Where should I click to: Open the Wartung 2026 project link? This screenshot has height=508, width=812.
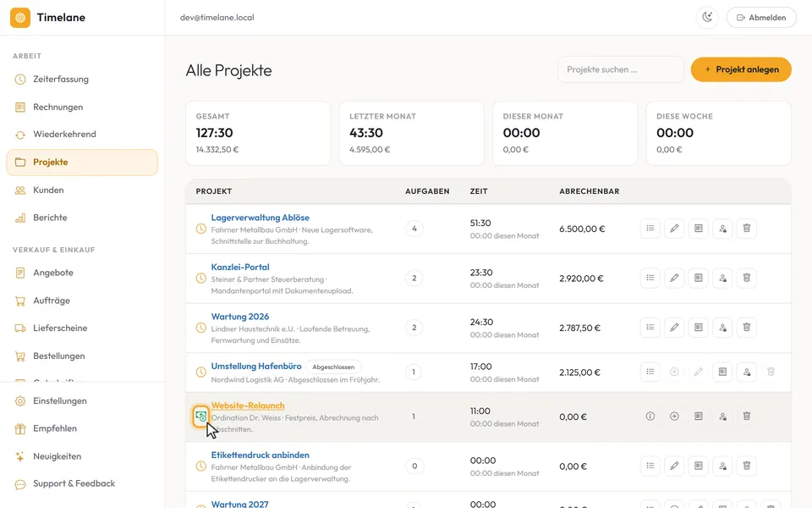pos(239,317)
